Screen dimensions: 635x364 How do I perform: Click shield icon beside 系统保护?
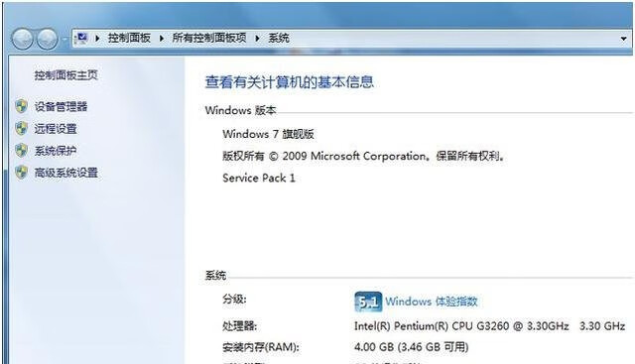click(x=21, y=151)
